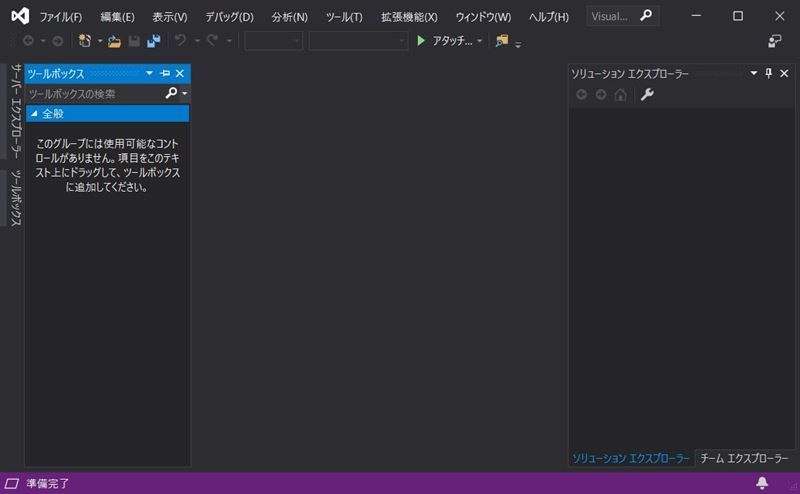Maximize the Visual Studio window
This screenshot has height=494, width=800.
738,16
